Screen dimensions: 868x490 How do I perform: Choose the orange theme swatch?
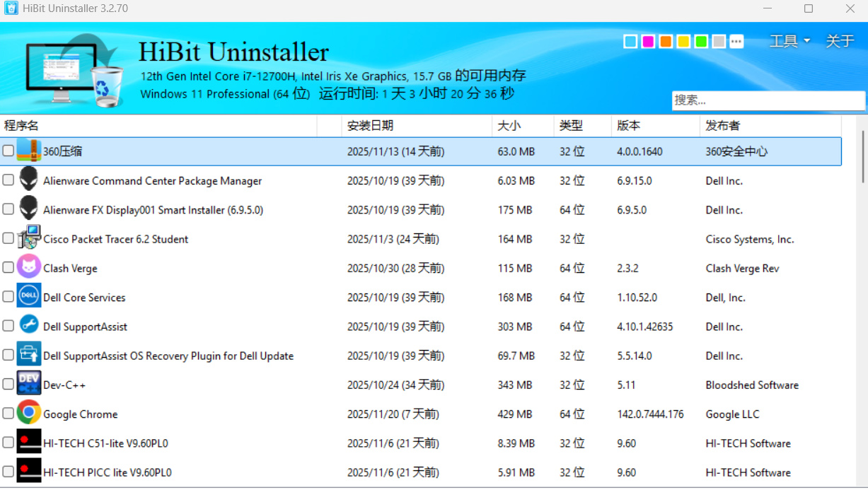[x=665, y=41]
